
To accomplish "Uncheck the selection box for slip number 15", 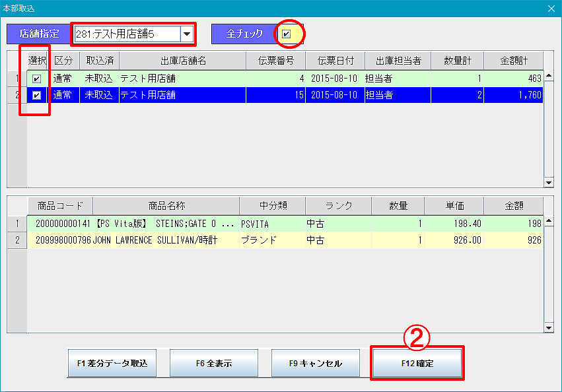I will pyautogui.click(x=37, y=95).
